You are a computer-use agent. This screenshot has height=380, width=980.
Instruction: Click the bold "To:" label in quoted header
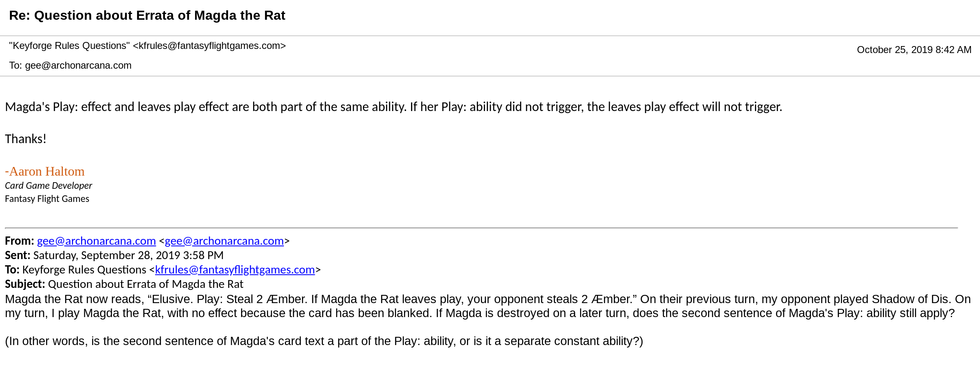pyautogui.click(x=12, y=270)
